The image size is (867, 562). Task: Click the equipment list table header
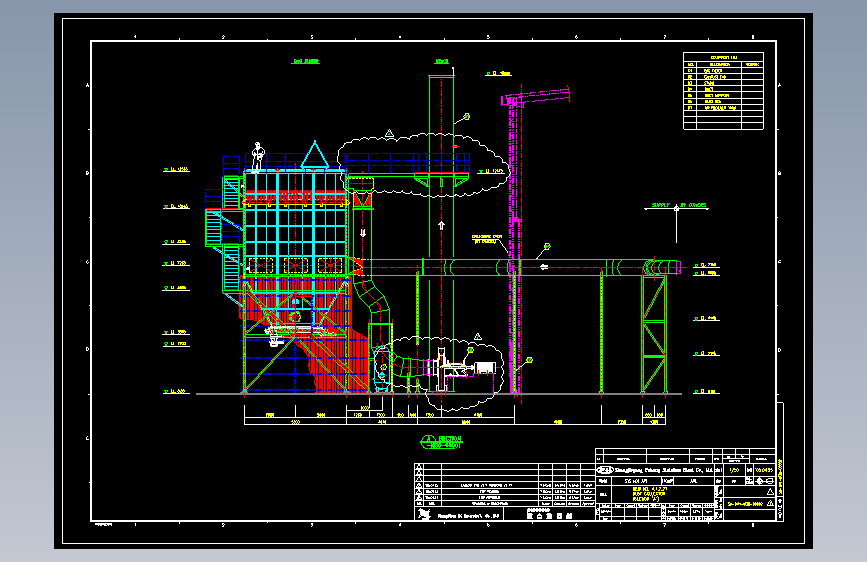click(x=723, y=58)
